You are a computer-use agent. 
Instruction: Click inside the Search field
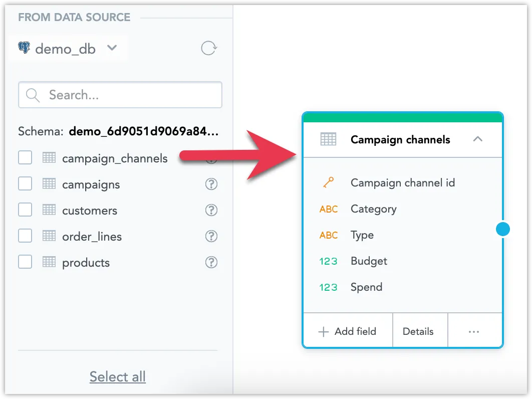(x=120, y=95)
